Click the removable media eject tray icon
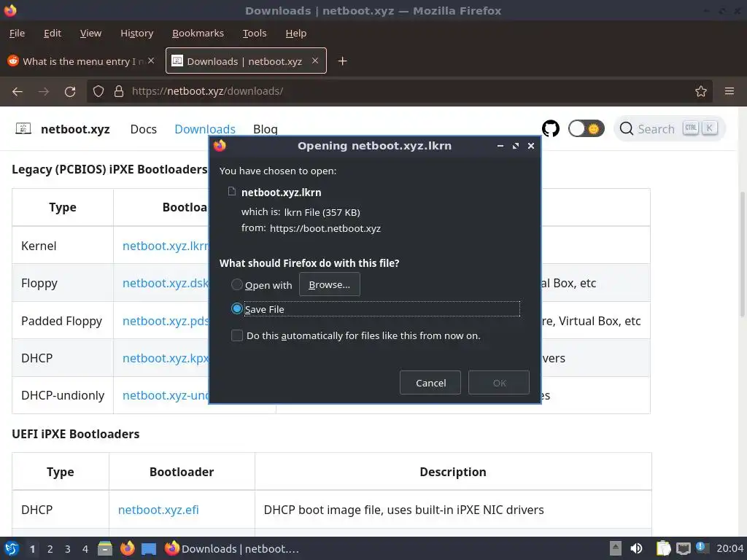Viewport: 747px width, 560px height. coord(616,548)
